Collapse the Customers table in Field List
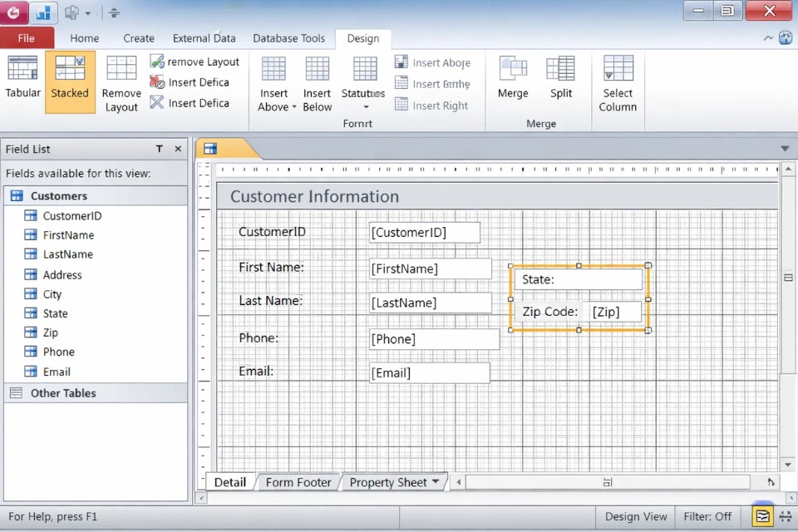Viewport: 798px width, 532px height. [x=17, y=196]
